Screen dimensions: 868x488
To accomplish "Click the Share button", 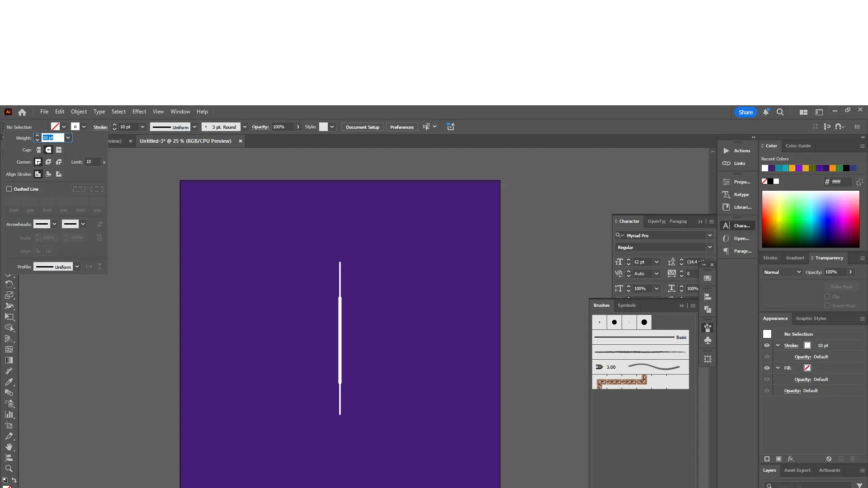I will pos(745,112).
